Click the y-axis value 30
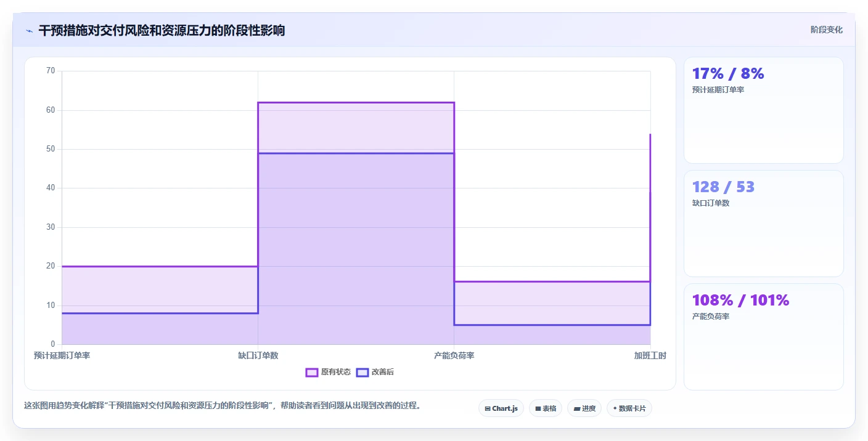Screen dimensions: 868x441 [x=51, y=227]
